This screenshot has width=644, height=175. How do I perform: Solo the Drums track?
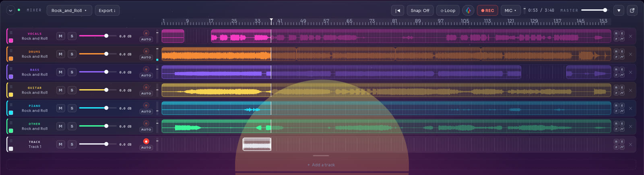click(x=72, y=54)
